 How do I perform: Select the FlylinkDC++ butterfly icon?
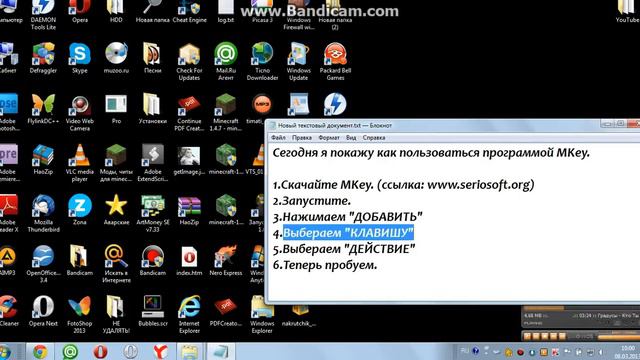pos(43,109)
